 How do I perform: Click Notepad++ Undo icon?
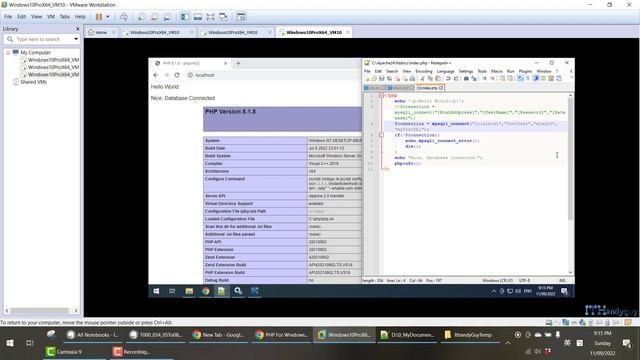(x=448, y=78)
